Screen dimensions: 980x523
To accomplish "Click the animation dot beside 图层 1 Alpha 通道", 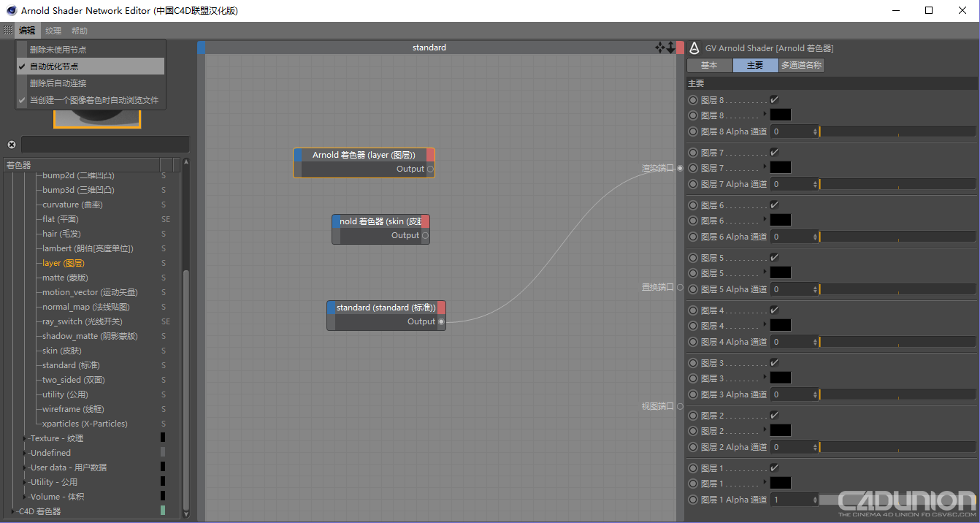I will (693, 500).
